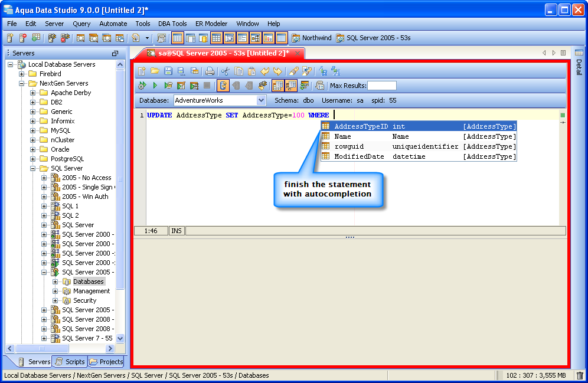Select AddressTypeID from the autocomplete list

419,126
